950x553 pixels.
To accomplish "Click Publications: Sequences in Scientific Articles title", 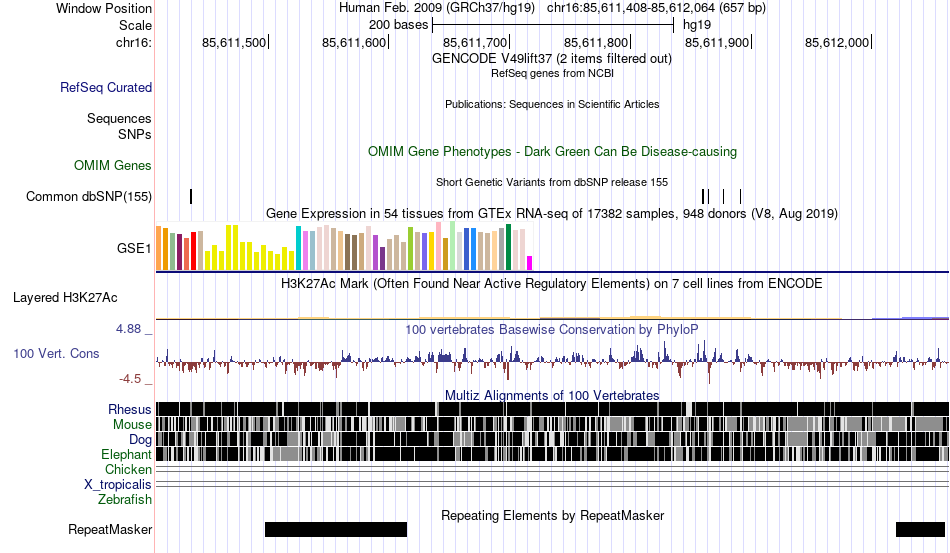I will click(x=552, y=104).
